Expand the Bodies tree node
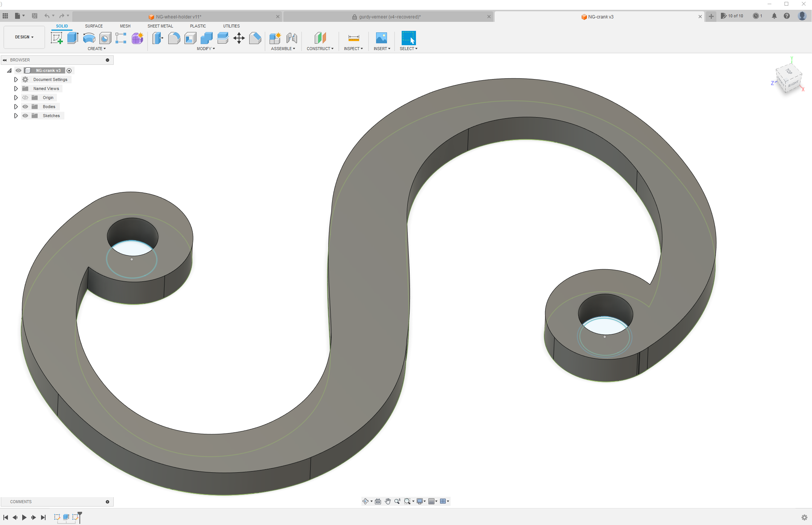812x525 pixels. coord(16,107)
